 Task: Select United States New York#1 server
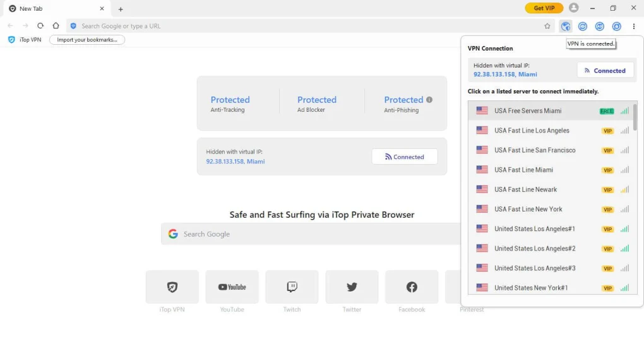(x=531, y=288)
